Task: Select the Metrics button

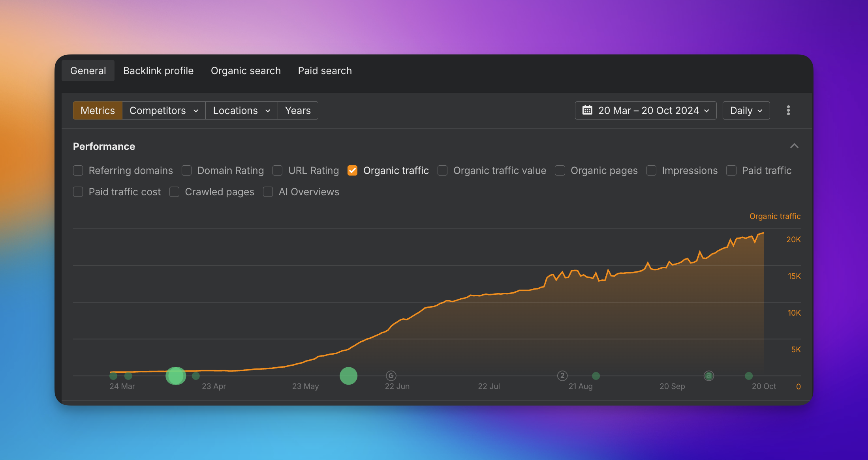Action: point(98,110)
